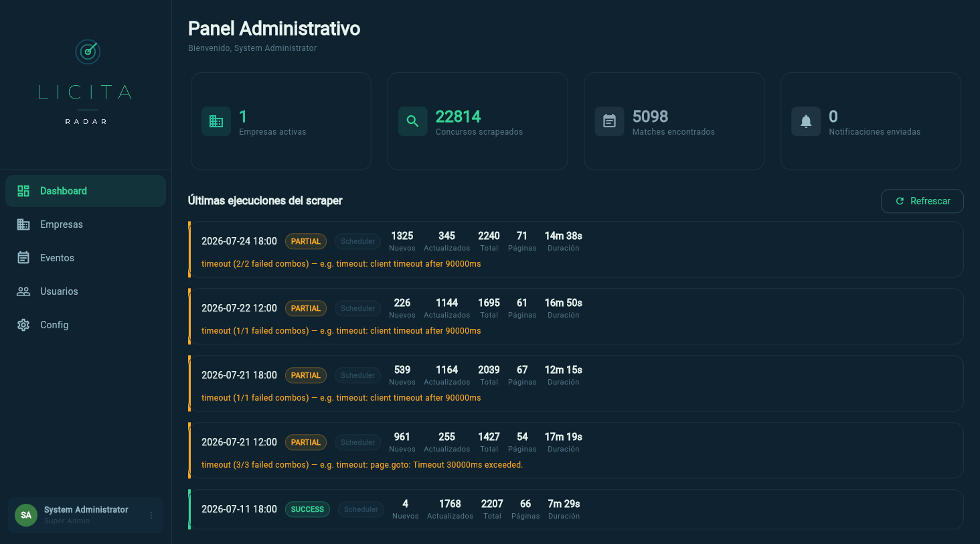
Task: Click the 7m 29s duration value
Action: pos(564,504)
